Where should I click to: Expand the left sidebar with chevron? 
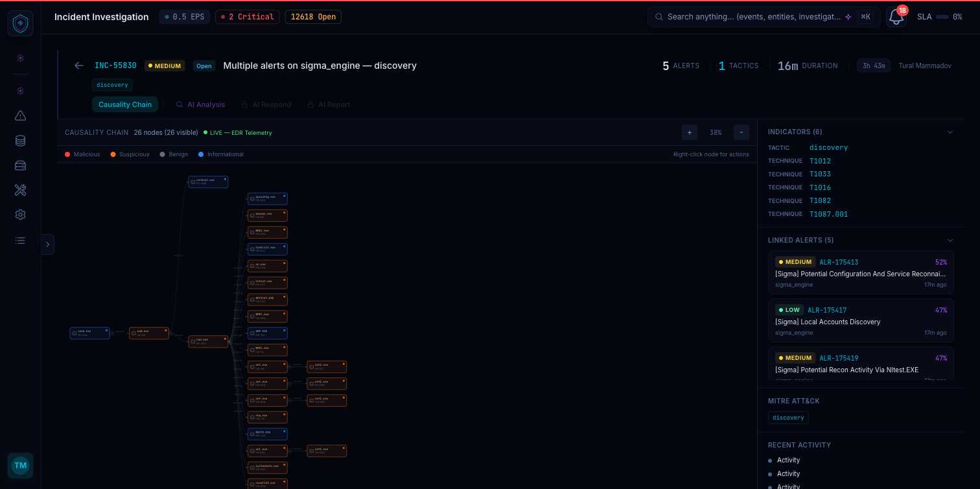click(x=48, y=244)
